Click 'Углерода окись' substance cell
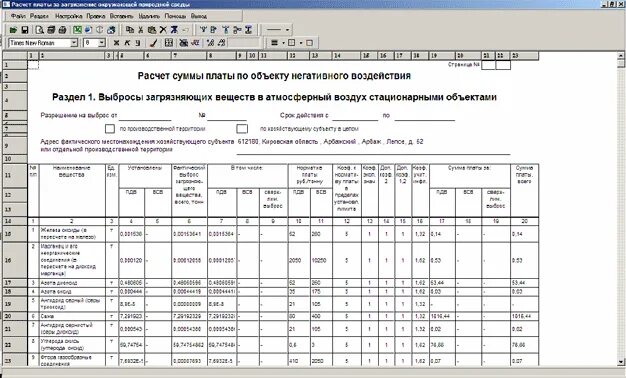 tap(72, 344)
